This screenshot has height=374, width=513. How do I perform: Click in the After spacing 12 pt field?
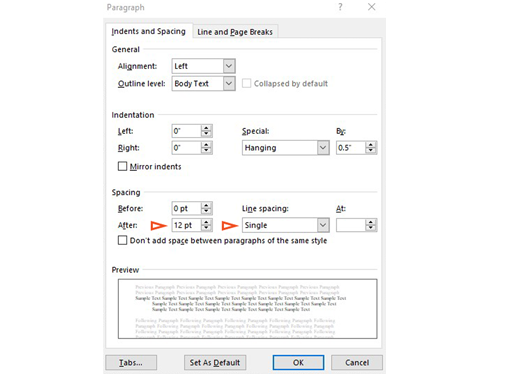pos(186,225)
